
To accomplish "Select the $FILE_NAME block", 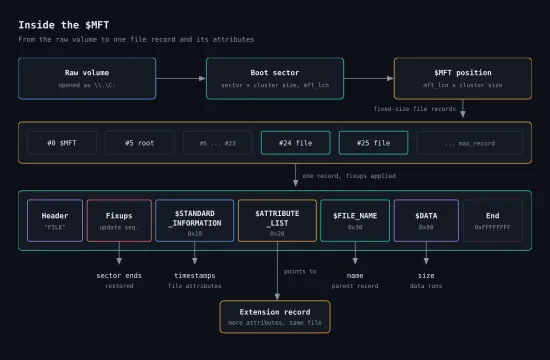I will [355, 221].
